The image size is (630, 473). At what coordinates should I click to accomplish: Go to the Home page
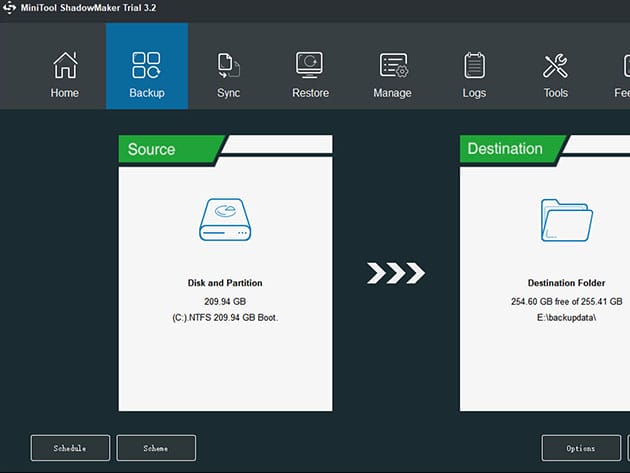click(x=64, y=75)
